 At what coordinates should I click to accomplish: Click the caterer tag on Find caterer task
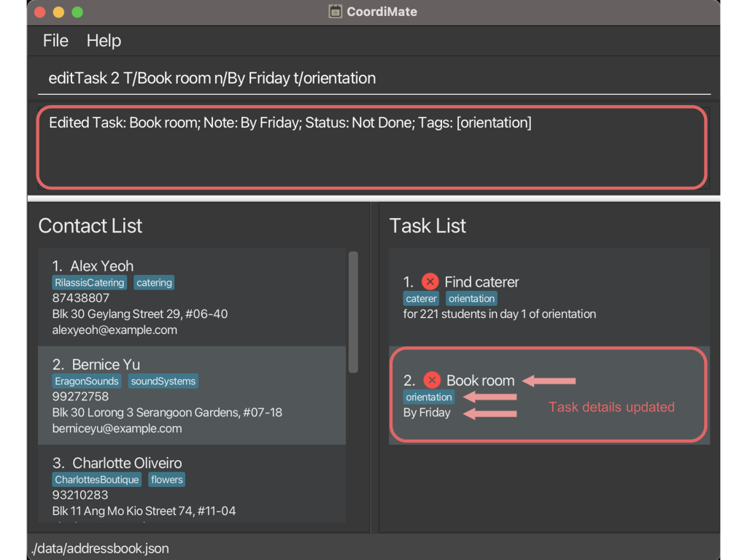(422, 299)
